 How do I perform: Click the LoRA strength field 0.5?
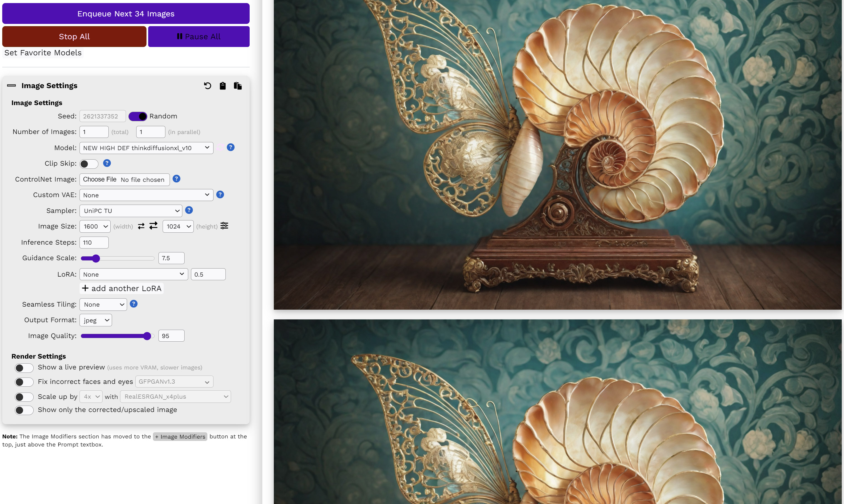click(208, 274)
